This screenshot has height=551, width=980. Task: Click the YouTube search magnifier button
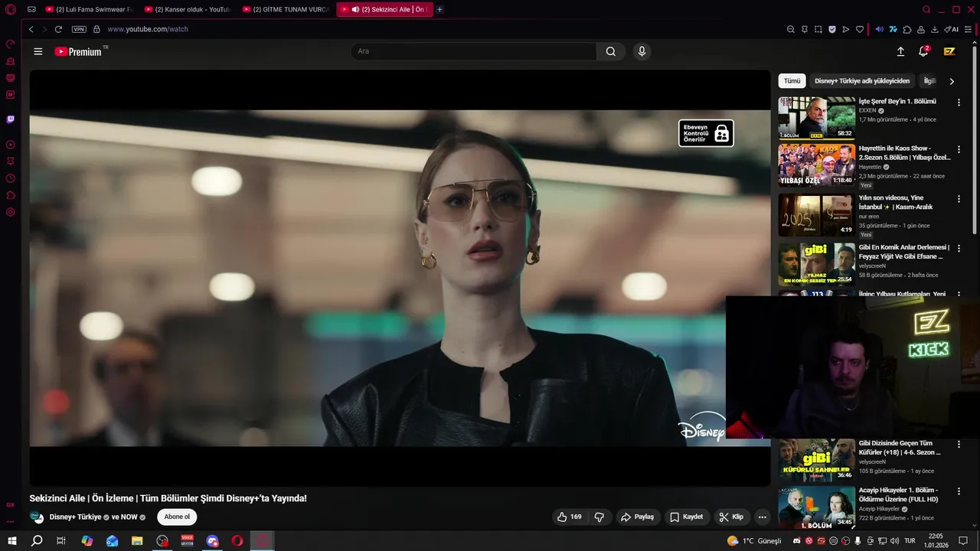point(610,51)
